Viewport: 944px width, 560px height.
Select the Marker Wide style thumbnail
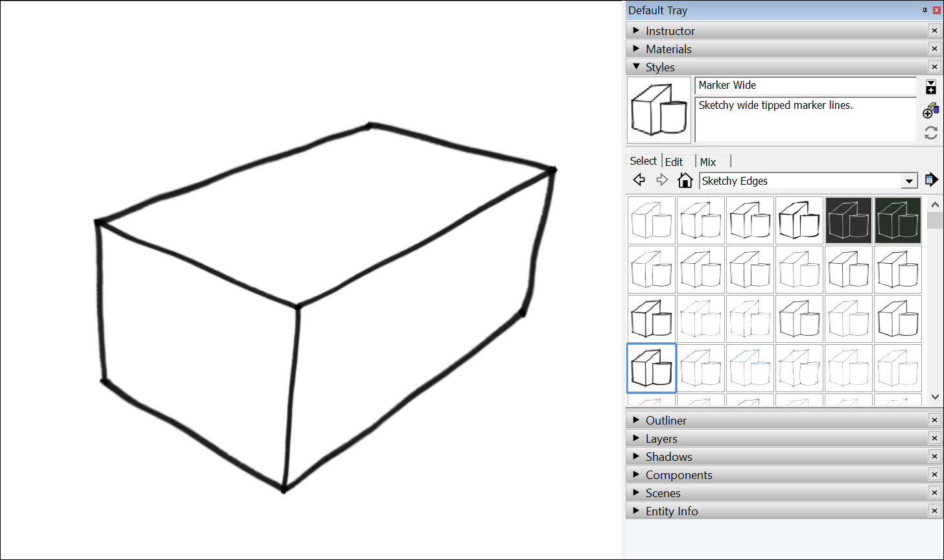tap(659, 110)
